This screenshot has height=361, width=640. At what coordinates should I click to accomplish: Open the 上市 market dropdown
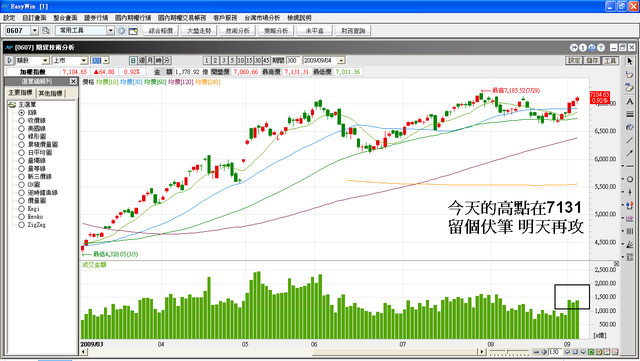84,60
